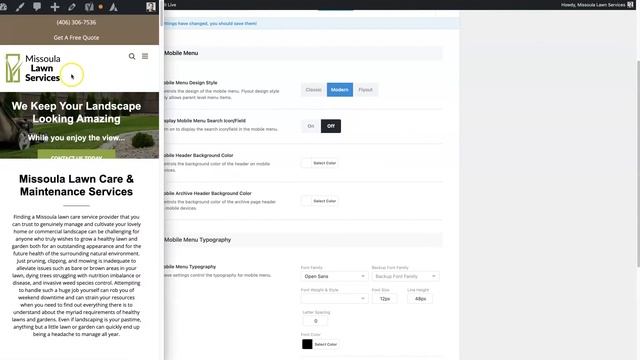Click Select Color for Mobile Header Background
The width and height of the screenshot is (640, 360).
[324, 163]
